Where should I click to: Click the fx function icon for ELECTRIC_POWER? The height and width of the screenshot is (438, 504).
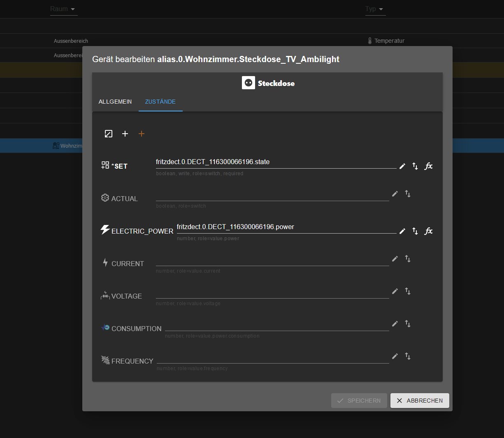(x=428, y=231)
